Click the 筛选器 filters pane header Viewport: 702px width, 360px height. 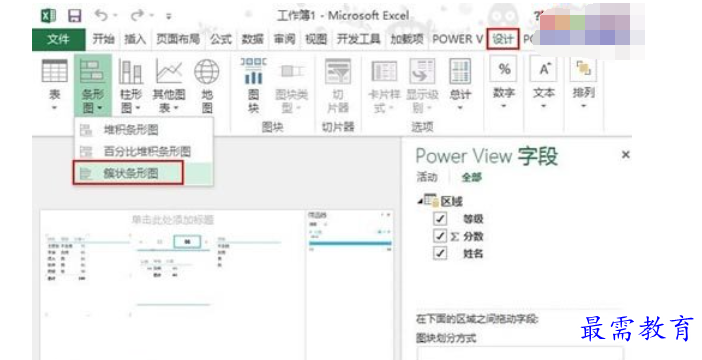pyautogui.click(x=318, y=215)
